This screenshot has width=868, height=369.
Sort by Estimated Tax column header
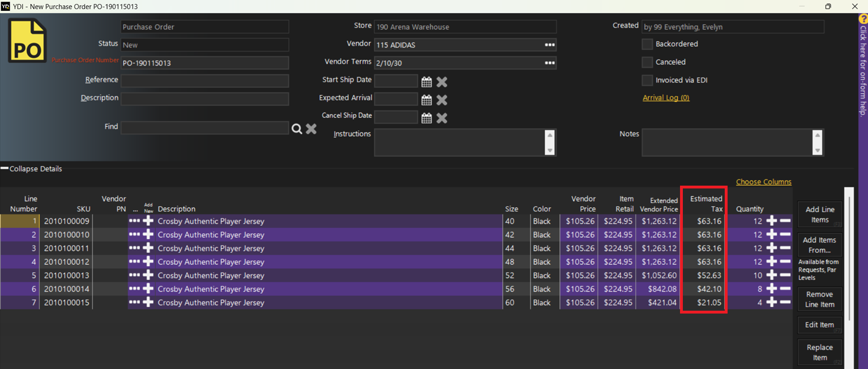[x=705, y=204]
